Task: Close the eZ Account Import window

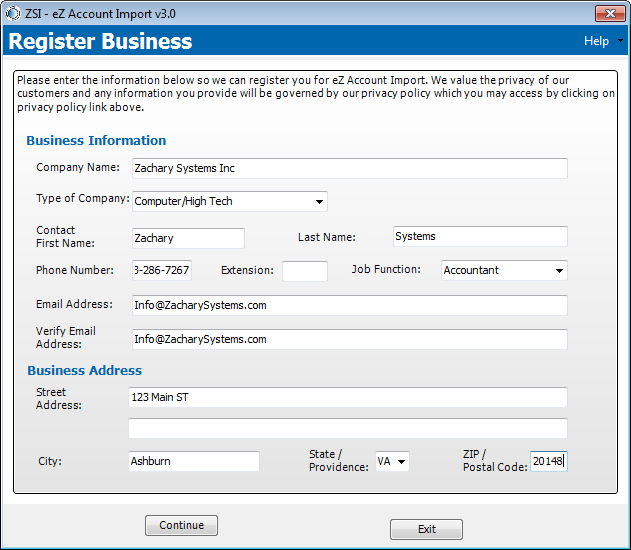Action: click(610, 13)
